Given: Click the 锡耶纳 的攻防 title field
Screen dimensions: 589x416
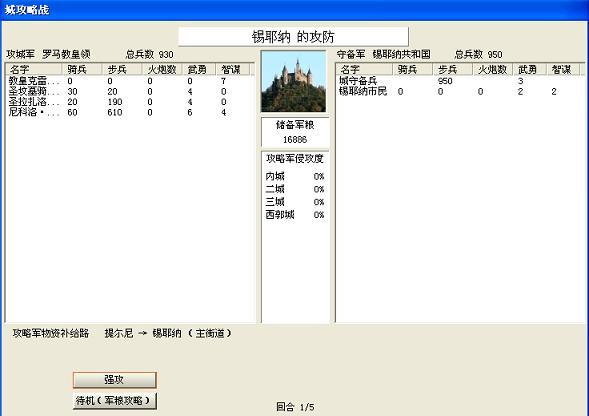Looking at the screenshot, I should [x=293, y=37].
